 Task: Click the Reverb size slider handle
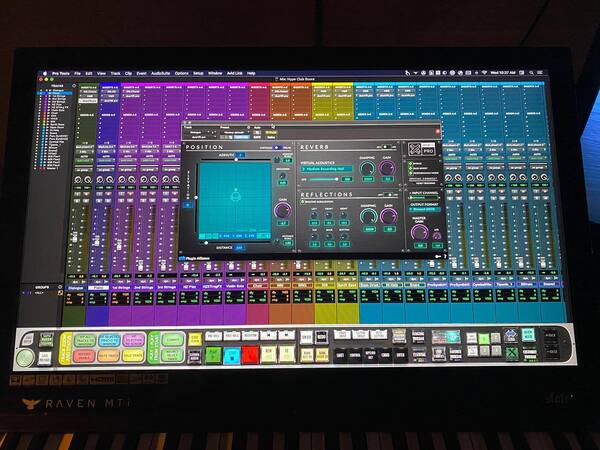point(336,179)
